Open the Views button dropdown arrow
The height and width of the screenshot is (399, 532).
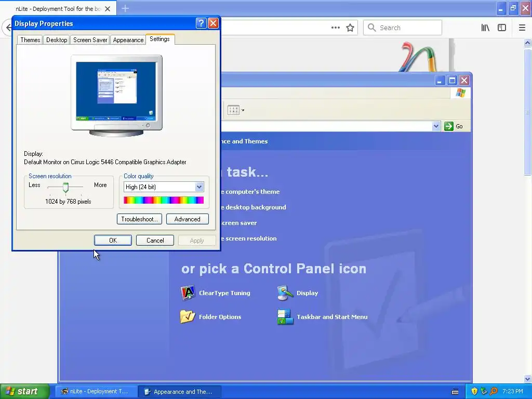pos(243,110)
